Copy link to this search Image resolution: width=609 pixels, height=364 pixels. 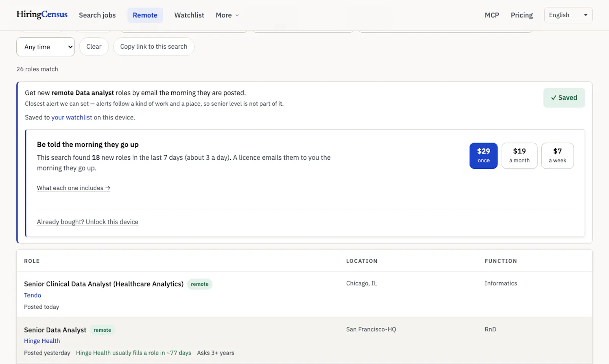[x=154, y=46]
